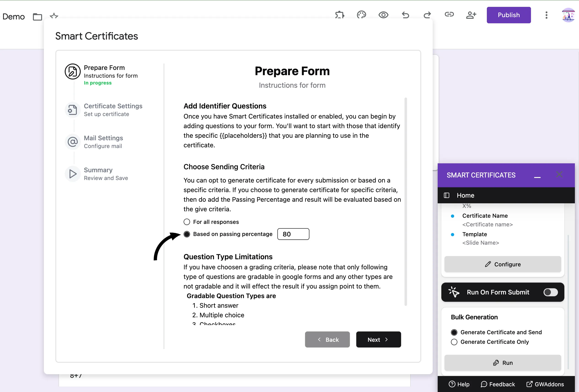Toggle the sidebar panel layout icon
The height and width of the screenshot is (392, 579).
point(447,195)
